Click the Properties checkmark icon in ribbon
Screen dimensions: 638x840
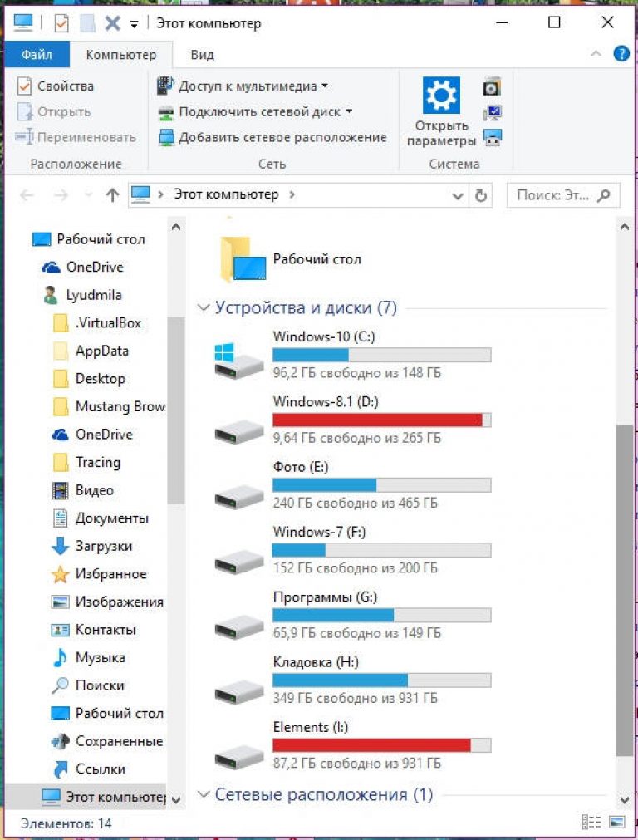click(x=24, y=86)
